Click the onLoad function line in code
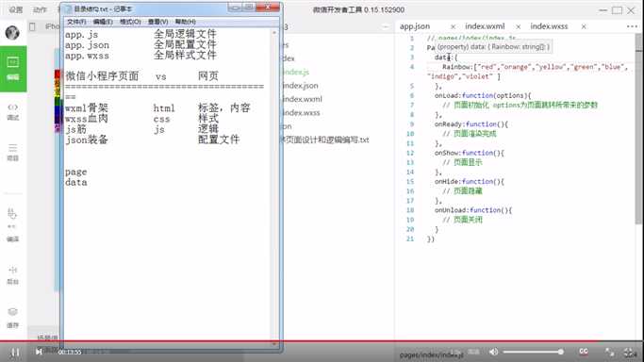644x362 pixels. coord(483,95)
